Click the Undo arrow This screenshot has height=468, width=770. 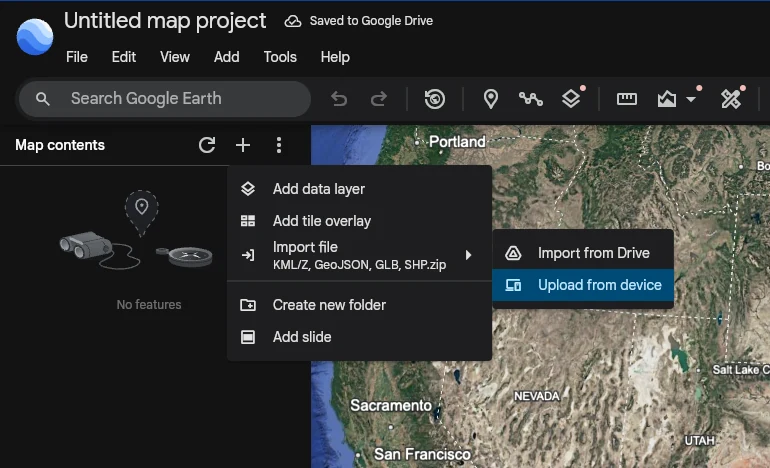[x=339, y=99]
